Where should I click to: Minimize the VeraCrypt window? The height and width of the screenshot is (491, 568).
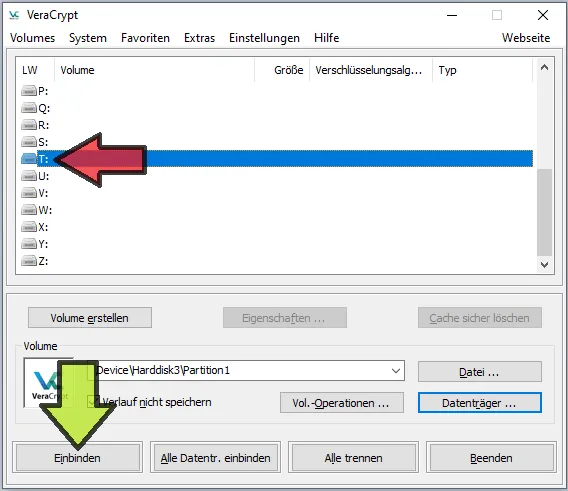click(452, 15)
